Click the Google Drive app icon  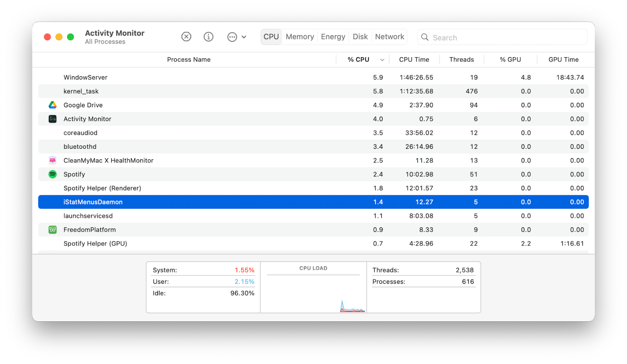click(52, 105)
